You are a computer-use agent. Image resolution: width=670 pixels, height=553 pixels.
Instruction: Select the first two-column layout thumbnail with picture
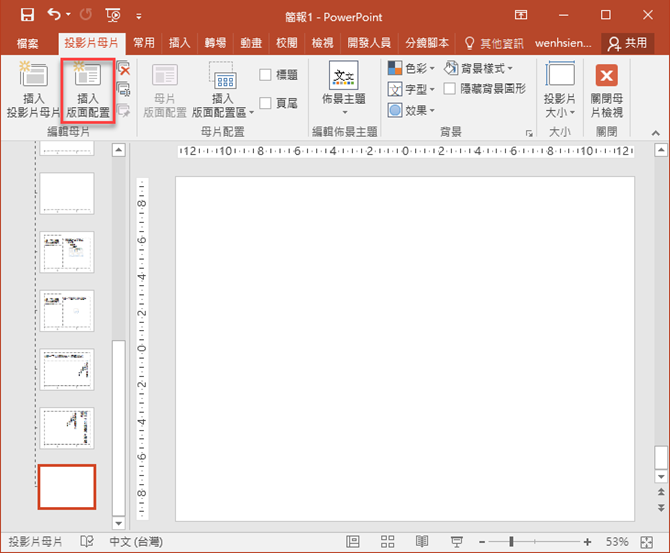[x=67, y=252]
